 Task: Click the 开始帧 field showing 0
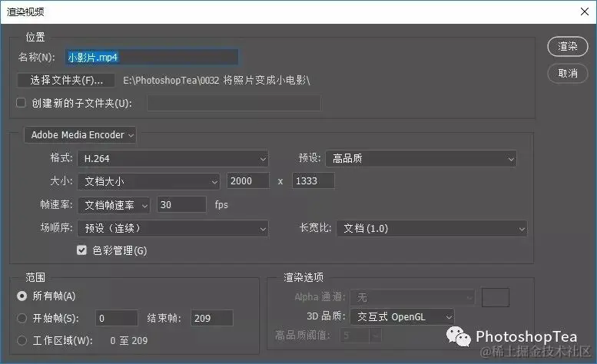tap(117, 318)
